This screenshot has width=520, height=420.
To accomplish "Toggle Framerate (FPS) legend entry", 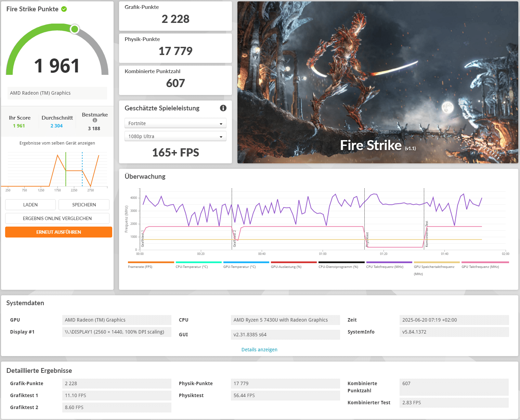I will tap(140, 267).
